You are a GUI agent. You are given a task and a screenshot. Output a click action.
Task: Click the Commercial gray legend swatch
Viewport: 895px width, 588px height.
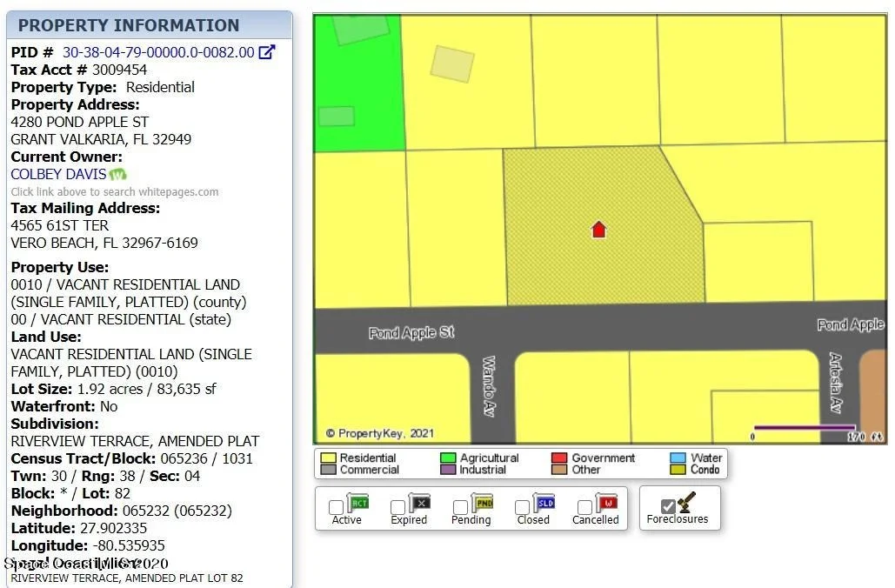coord(328,470)
